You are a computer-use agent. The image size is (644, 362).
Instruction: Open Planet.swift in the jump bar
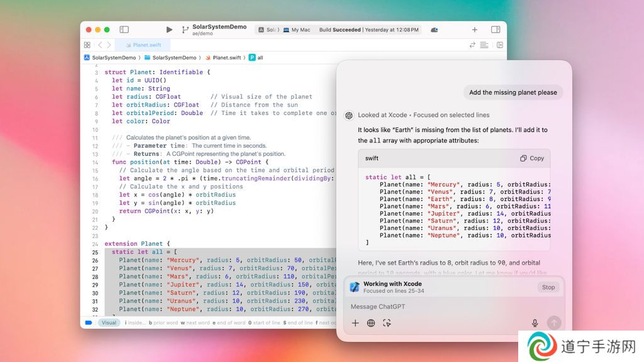click(223, 58)
